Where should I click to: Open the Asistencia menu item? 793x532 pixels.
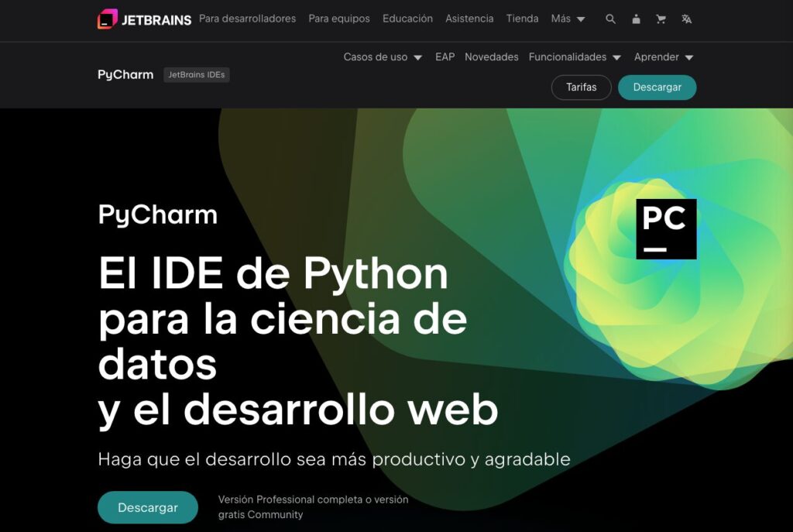(x=469, y=19)
